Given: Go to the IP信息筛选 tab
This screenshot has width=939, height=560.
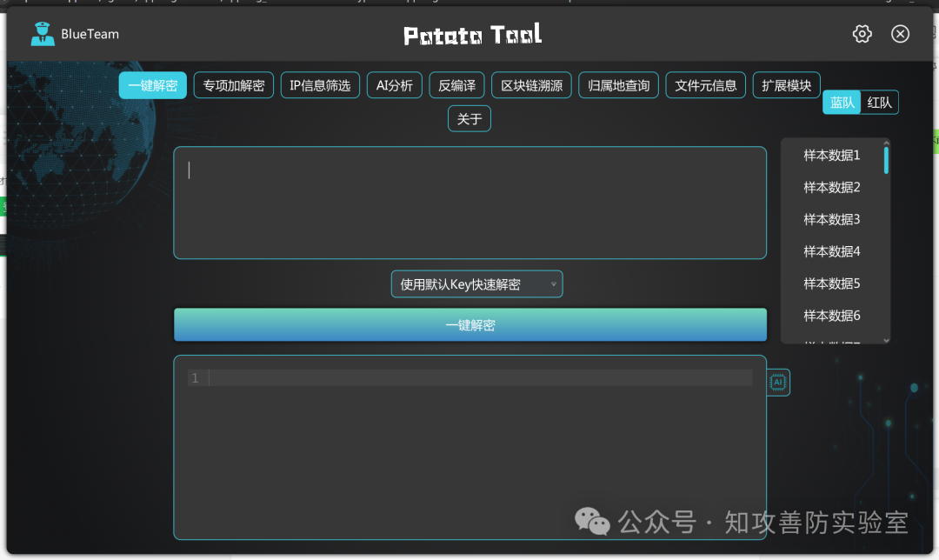Looking at the screenshot, I should pyautogui.click(x=320, y=85).
